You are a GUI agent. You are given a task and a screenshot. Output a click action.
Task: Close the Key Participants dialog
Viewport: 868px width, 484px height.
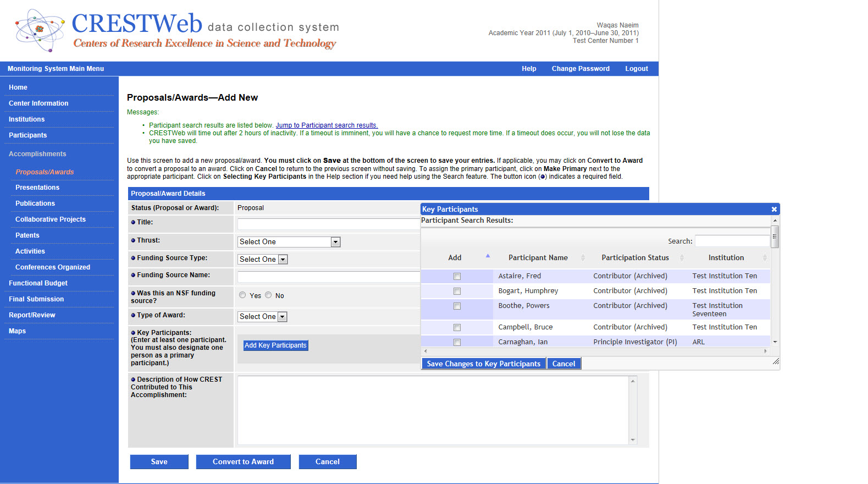click(774, 210)
